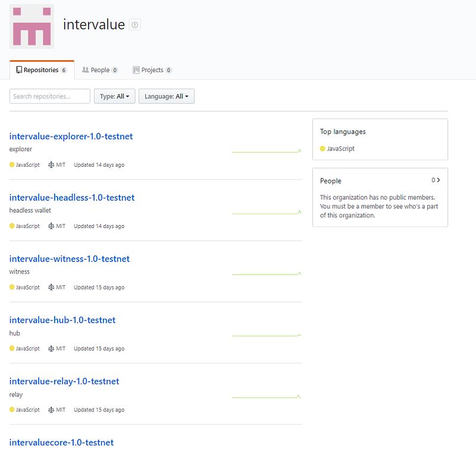
Task: Open intervalue-hub-1.0-testnet repository
Action: [x=62, y=320]
